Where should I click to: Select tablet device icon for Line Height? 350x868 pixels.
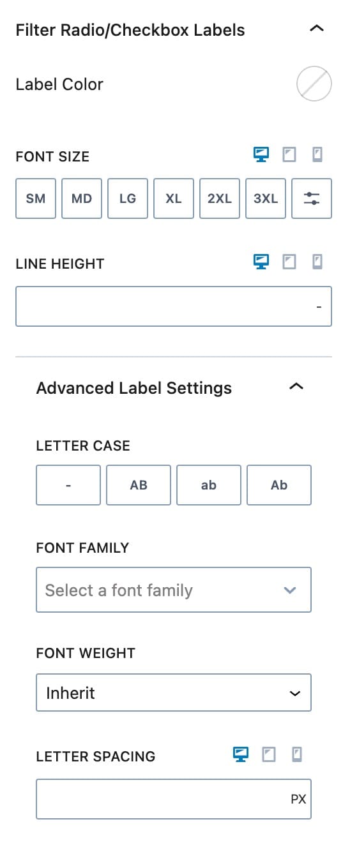[x=289, y=262]
